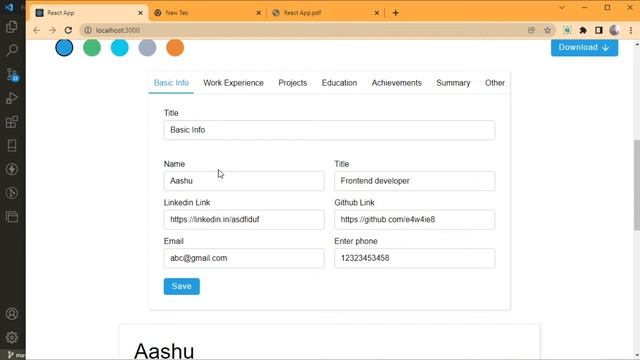Open Run and Debug icon
640x360 pixels.
[12, 98]
